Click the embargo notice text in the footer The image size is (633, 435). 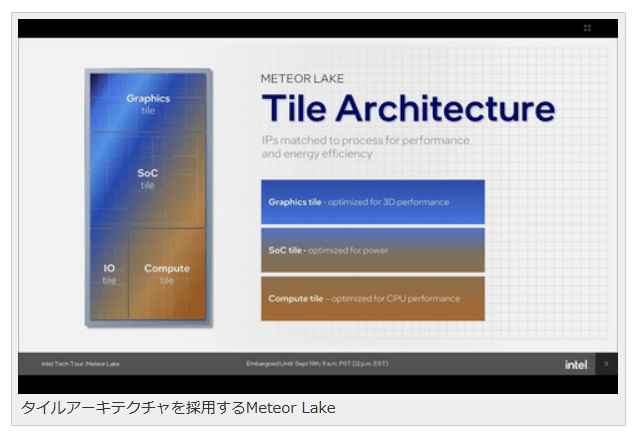(317, 364)
